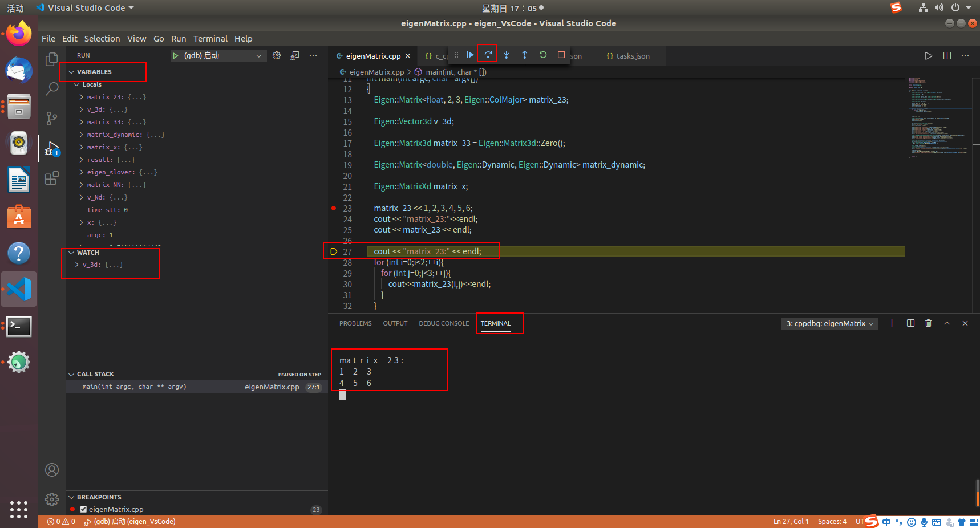The width and height of the screenshot is (980, 528).
Task: Open Run panel more actions menu
Action: click(313, 55)
